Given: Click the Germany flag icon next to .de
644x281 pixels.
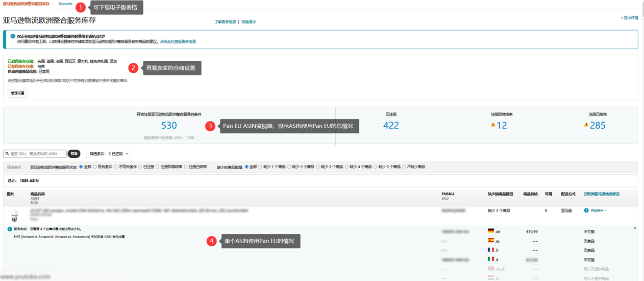Looking at the screenshot, I should [491, 231].
